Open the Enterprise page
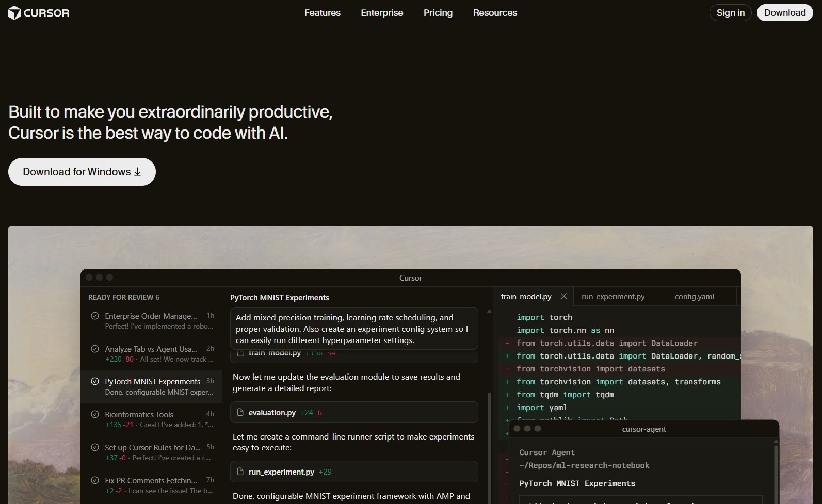Viewport: 822px width, 504px height. [x=382, y=13]
